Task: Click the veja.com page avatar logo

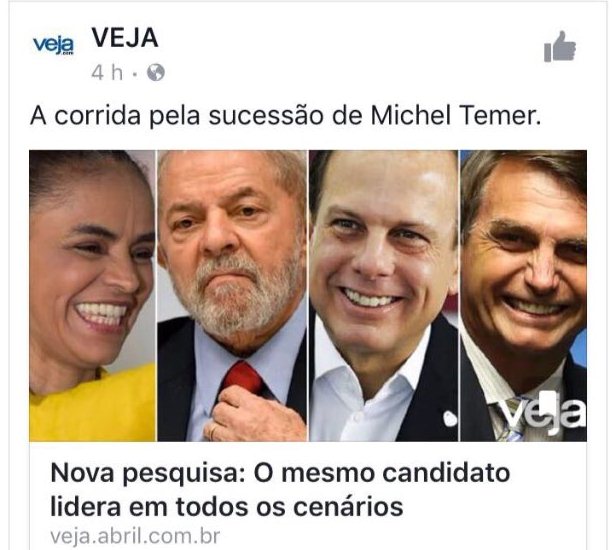Action: pos(53,46)
